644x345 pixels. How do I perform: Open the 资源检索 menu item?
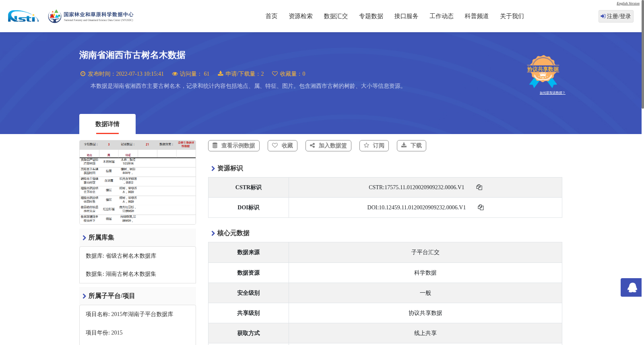(301, 16)
